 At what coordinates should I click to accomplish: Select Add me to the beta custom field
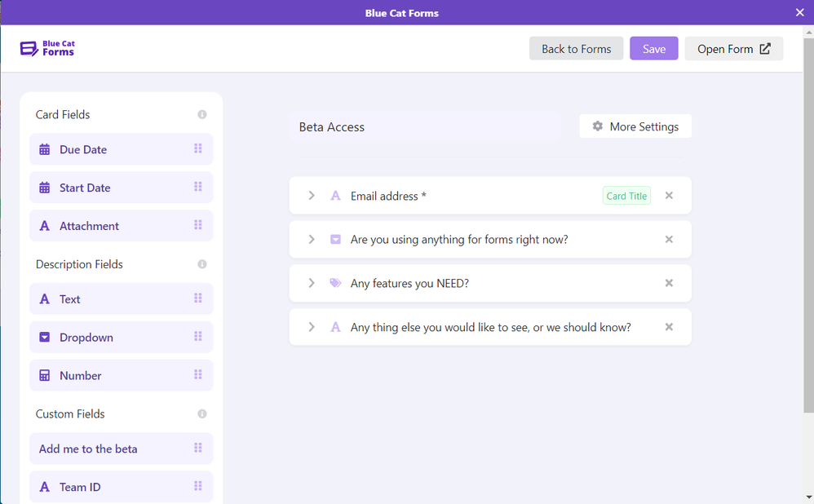pyautogui.click(x=121, y=449)
